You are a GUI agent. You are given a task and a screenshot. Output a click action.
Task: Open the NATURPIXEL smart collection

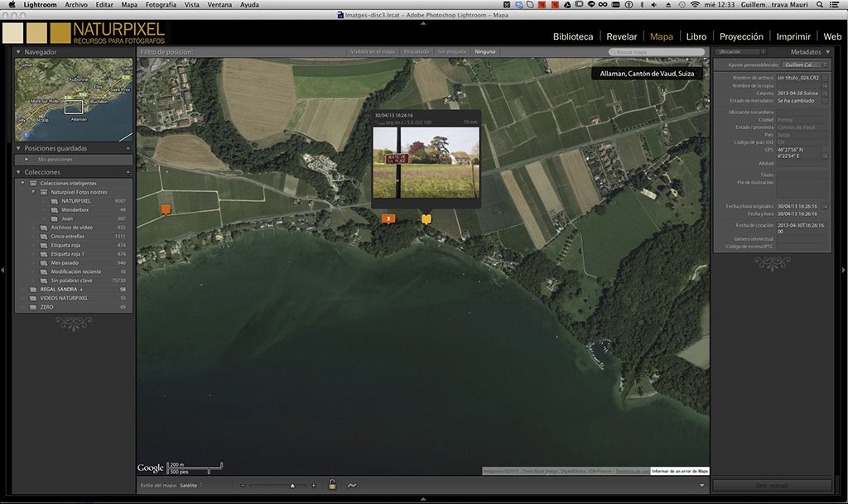click(75, 201)
